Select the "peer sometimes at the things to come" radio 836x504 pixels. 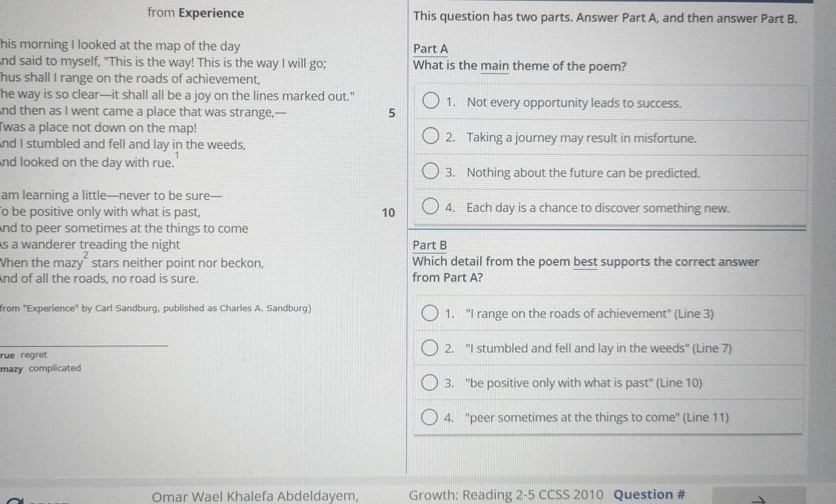tap(430, 417)
